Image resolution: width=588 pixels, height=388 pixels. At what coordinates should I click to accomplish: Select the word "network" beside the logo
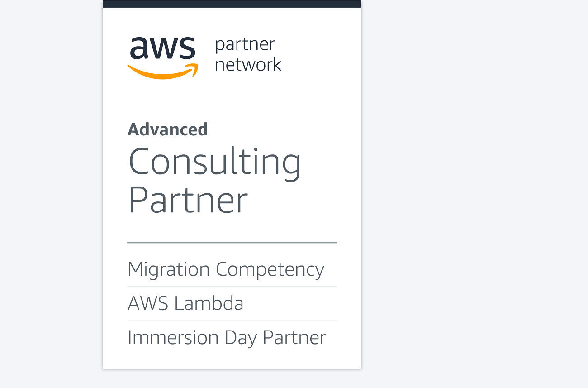(248, 64)
